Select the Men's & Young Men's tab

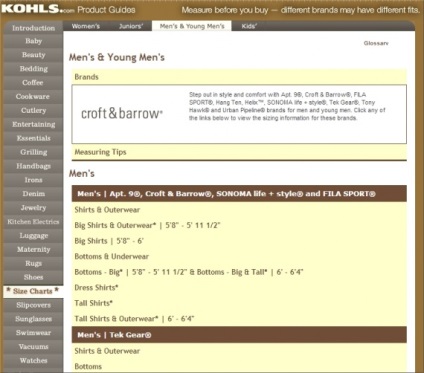[192, 26]
